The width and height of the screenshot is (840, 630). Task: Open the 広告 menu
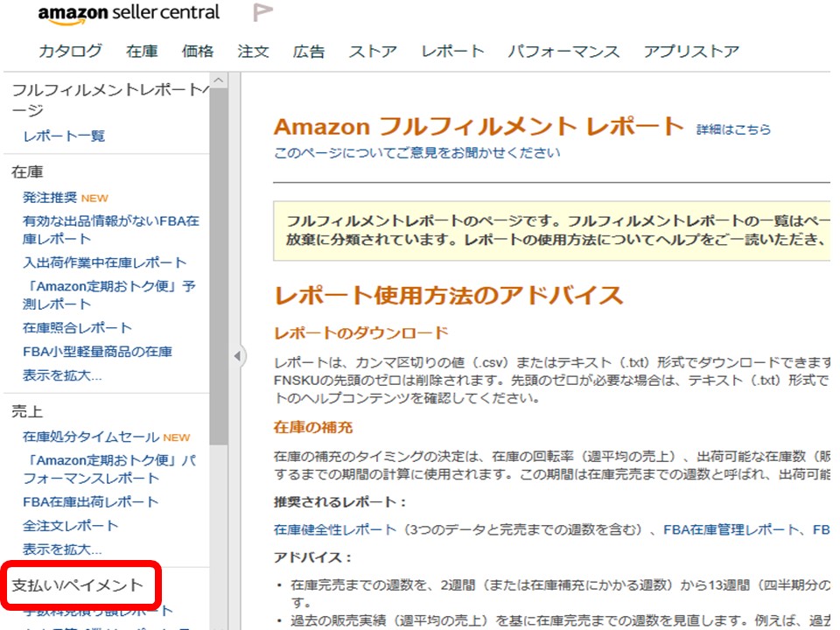(x=309, y=51)
